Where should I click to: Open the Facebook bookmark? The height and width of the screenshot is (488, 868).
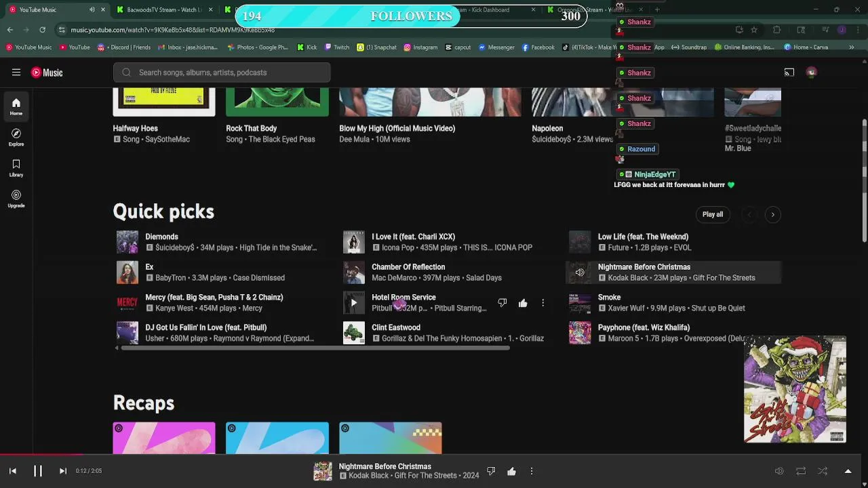click(x=538, y=47)
